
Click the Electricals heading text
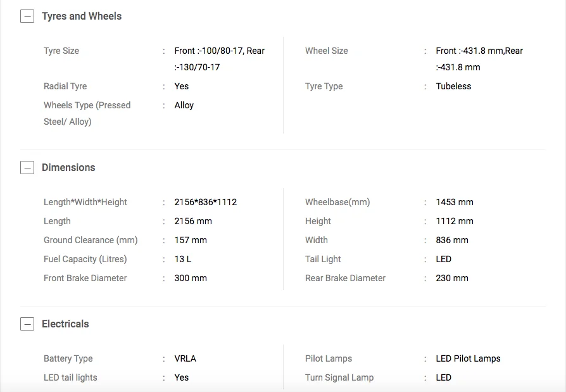(x=65, y=324)
